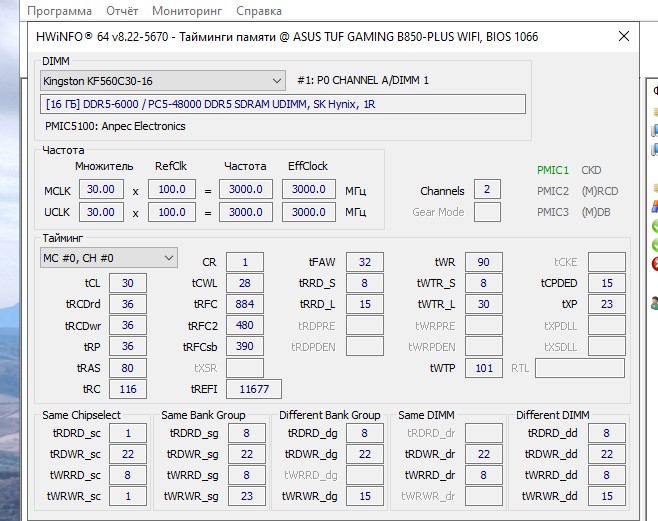This screenshot has width=658, height=521.
Task: Click the tRCDwr value field
Action: [128, 325]
